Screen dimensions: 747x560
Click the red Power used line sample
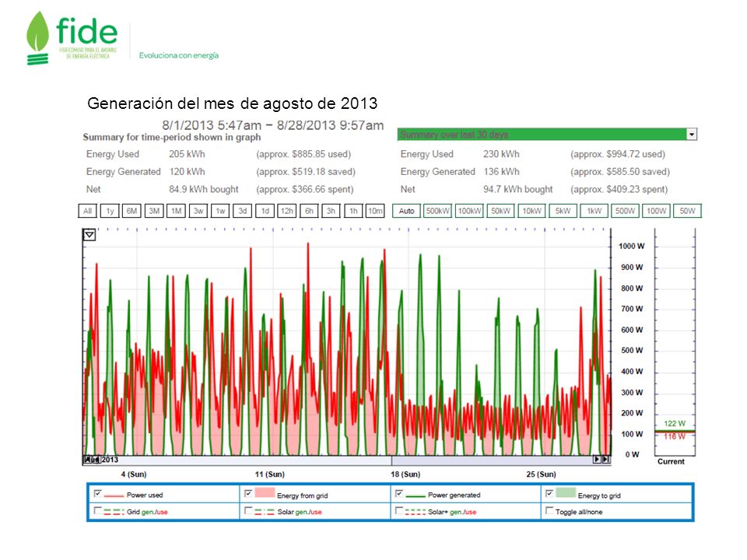point(114,496)
